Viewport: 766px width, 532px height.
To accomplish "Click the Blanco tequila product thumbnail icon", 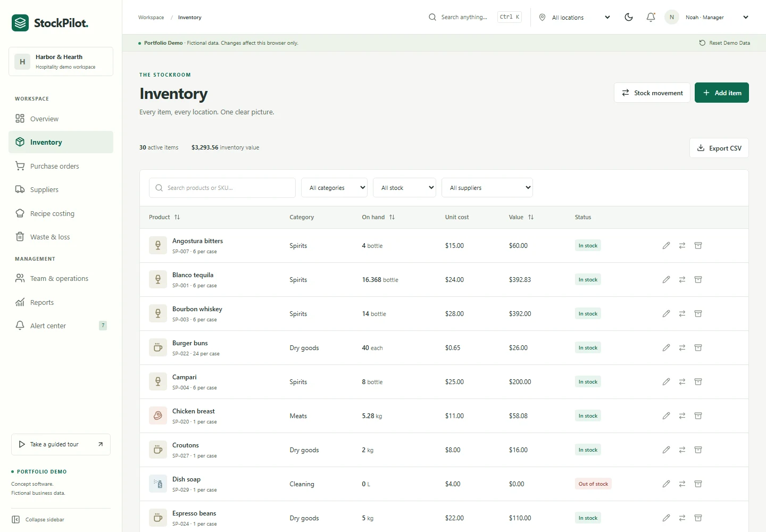I will click(x=158, y=280).
